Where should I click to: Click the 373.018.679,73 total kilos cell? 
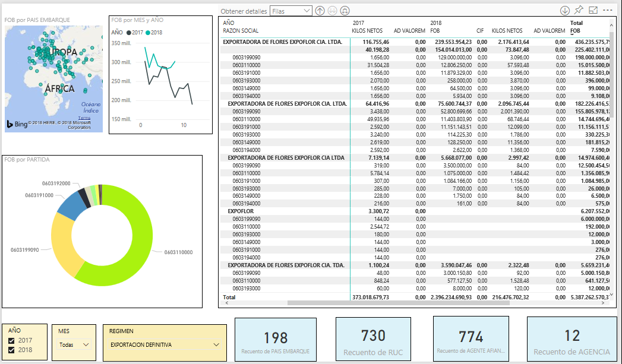pos(371,297)
